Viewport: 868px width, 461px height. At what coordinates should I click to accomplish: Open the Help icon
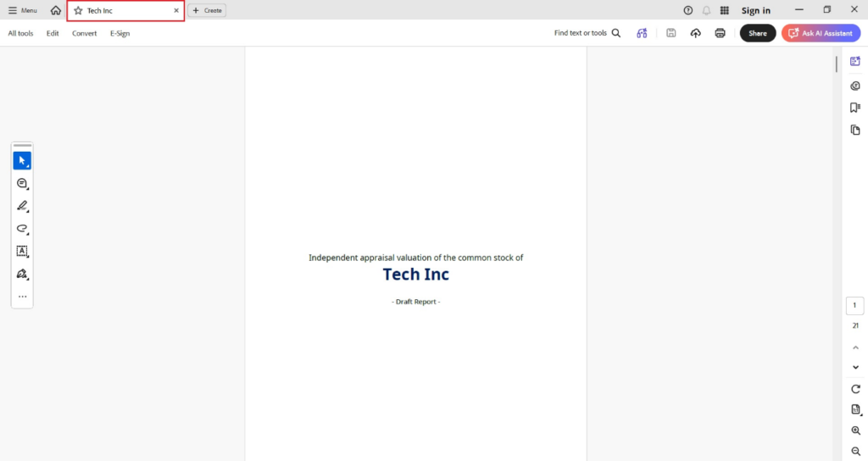[687, 10]
